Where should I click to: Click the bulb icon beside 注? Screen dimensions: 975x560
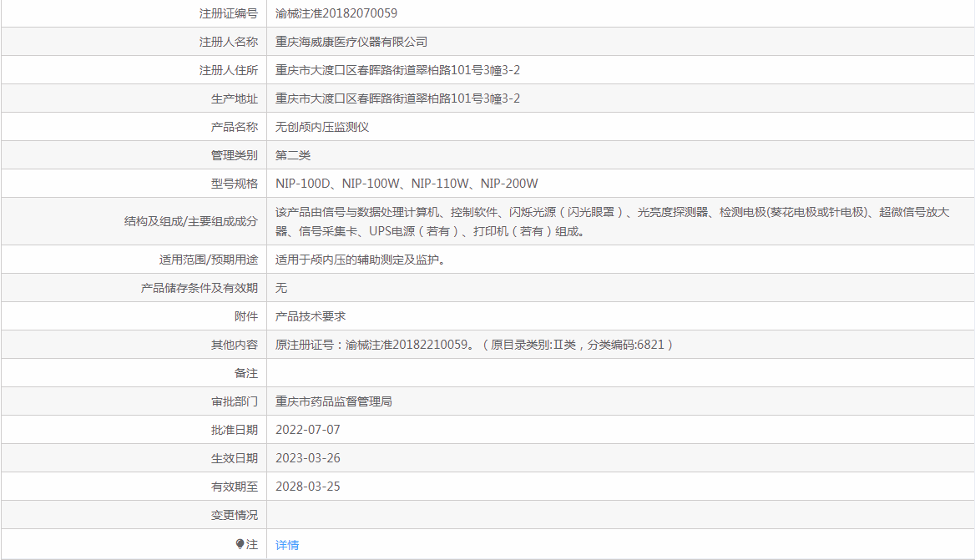pos(240,544)
